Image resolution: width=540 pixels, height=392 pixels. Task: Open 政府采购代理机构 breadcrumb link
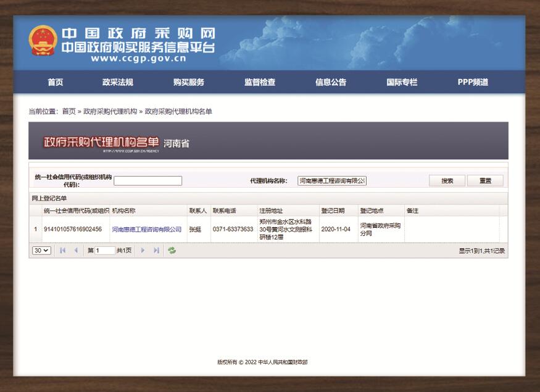(x=110, y=111)
